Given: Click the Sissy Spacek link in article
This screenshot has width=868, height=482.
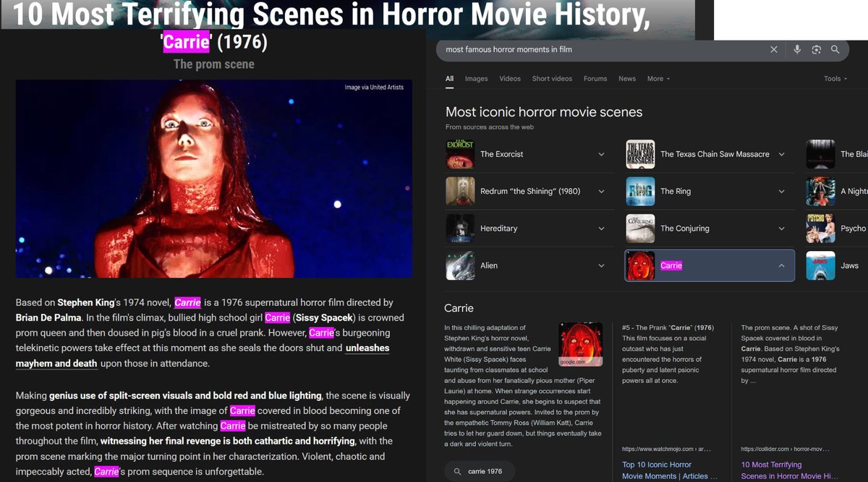Looking at the screenshot, I should (x=324, y=318).
